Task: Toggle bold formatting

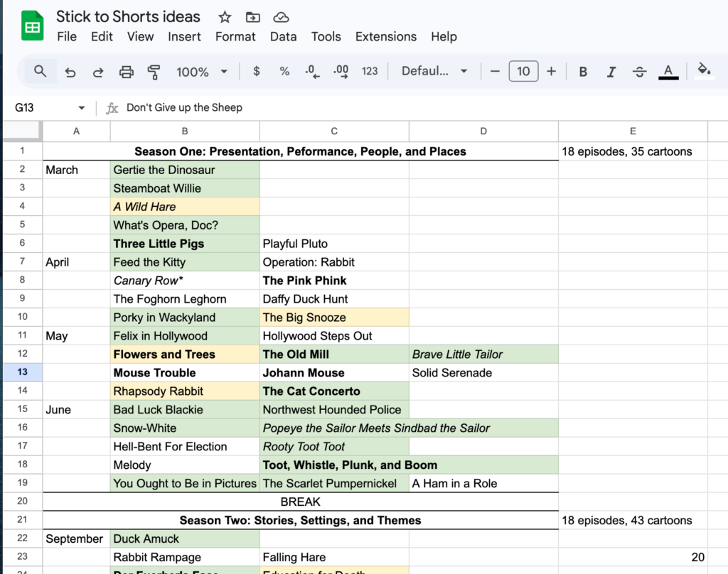Action: (583, 71)
